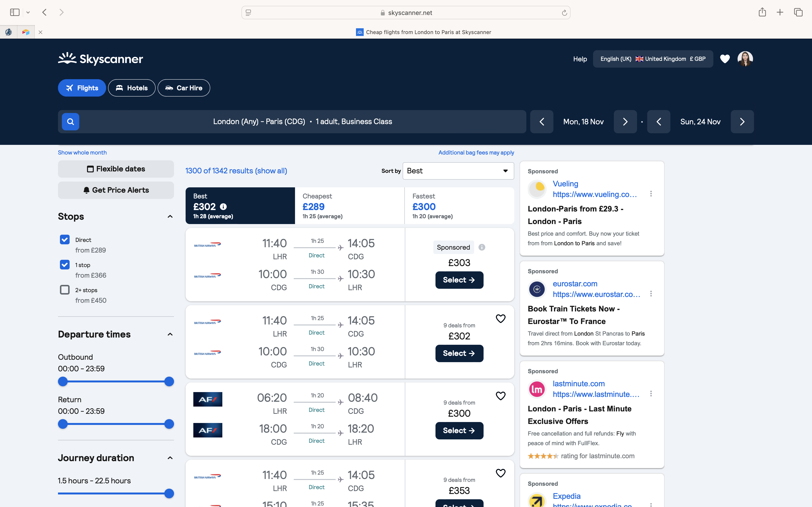Collapse the Departure times section
This screenshot has width=812, height=507.
[x=170, y=334]
